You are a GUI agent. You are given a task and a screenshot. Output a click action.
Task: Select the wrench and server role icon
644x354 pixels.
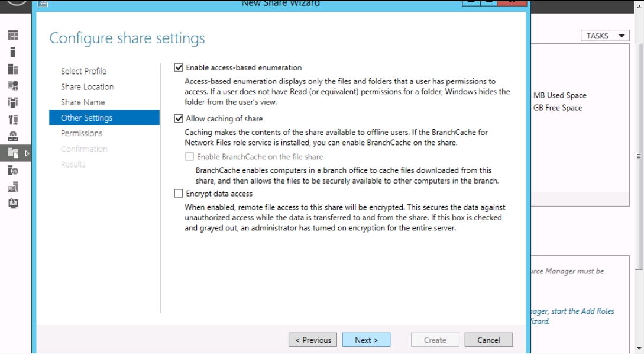tap(13, 120)
